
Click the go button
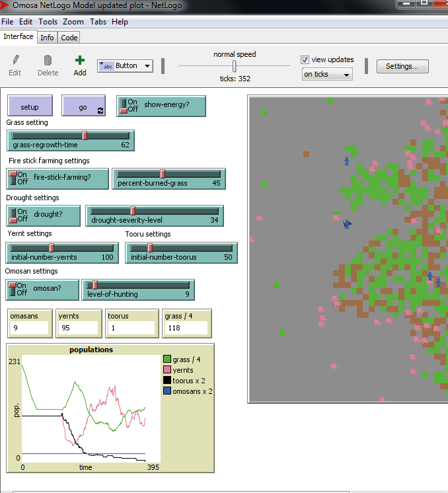coord(83,106)
